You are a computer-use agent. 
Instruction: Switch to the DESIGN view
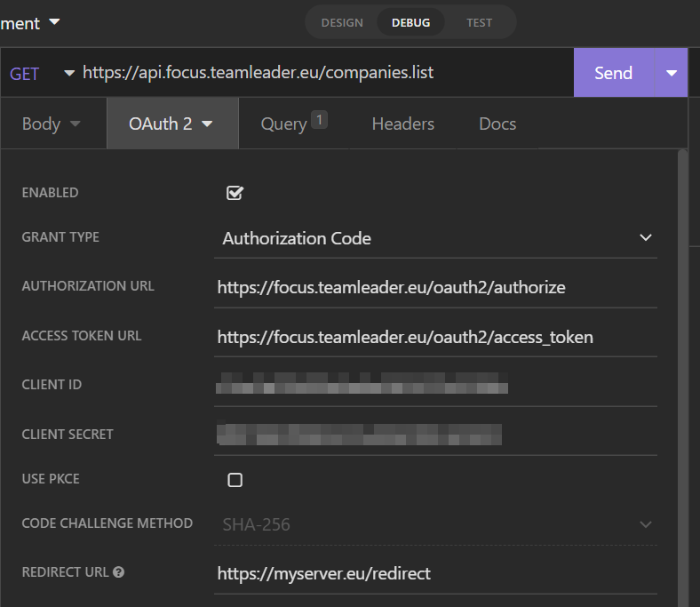point(342,23)
